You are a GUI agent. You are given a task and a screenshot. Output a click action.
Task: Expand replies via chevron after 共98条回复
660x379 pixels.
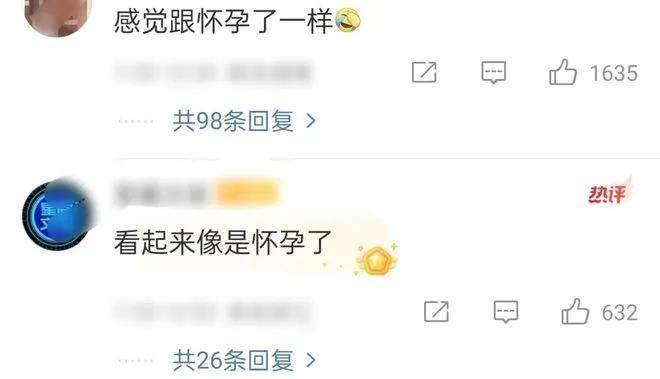pyautogui.click(x=311, y=121)
